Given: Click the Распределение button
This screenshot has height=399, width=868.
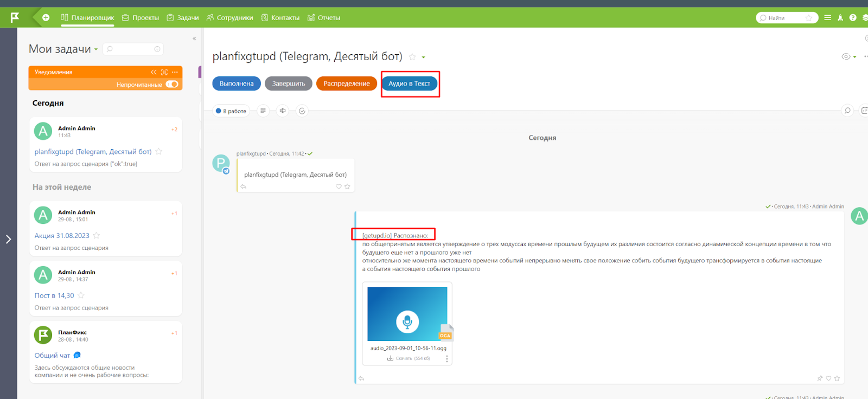Looking at the screenshot, I should pyautogui.click(x=347, y=83).
